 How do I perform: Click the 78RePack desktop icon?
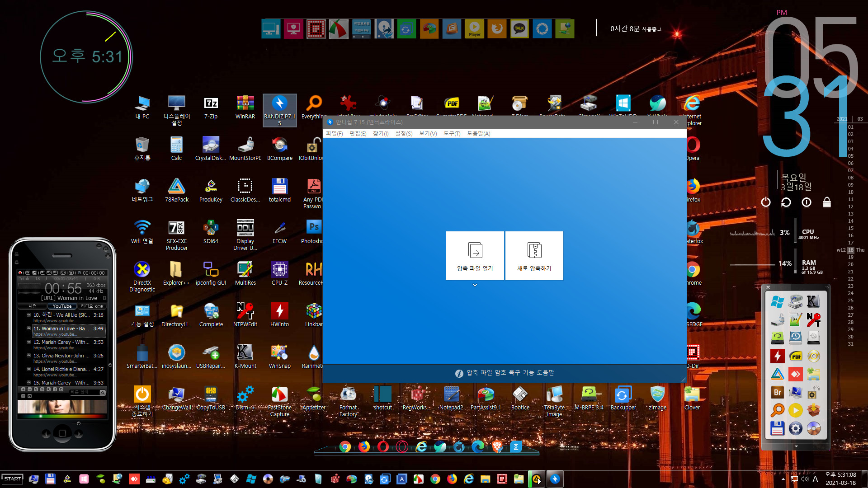pyautogui.click(x=176, y=191)
